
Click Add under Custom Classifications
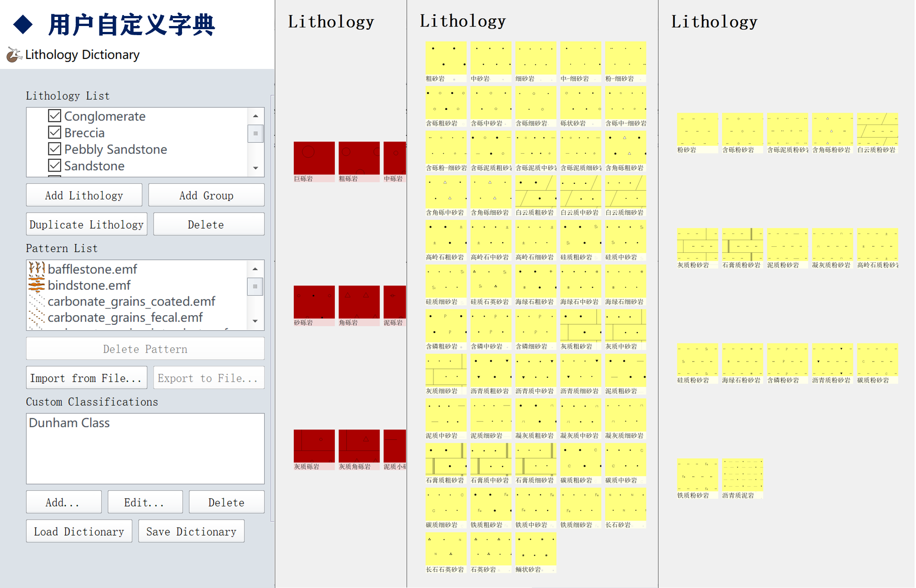(64, 502)
